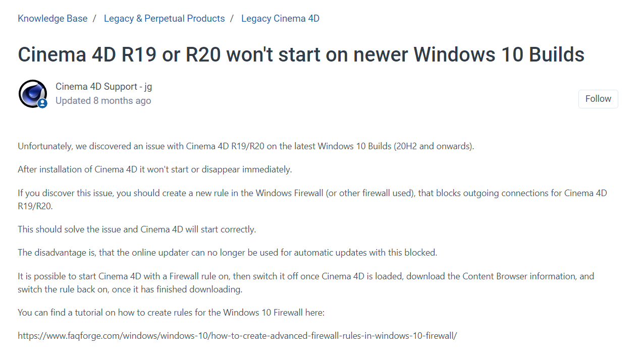
Task: Click the blue user badge on the avatar
Action: pyautogui.click(x=42, y=103)
